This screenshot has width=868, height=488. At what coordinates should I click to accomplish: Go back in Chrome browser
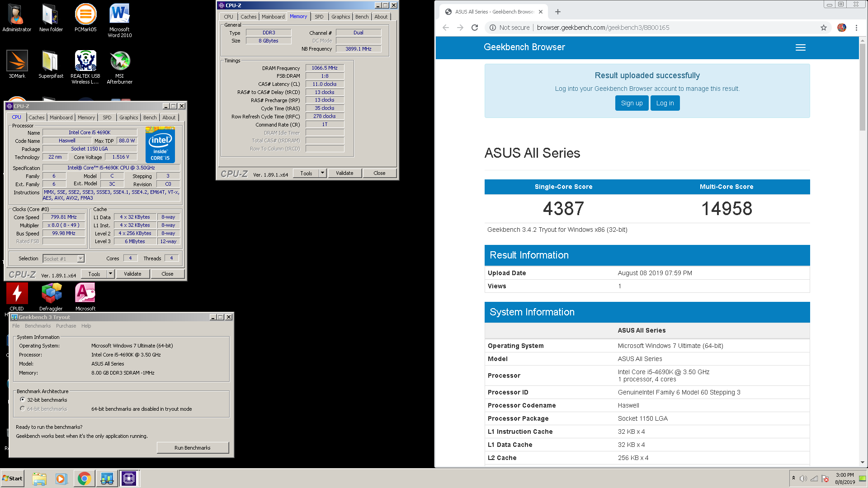(x=446, y=28)
